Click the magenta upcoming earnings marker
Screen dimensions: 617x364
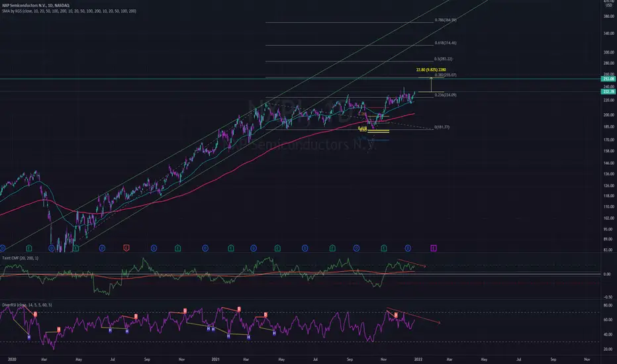coord(433,248)
